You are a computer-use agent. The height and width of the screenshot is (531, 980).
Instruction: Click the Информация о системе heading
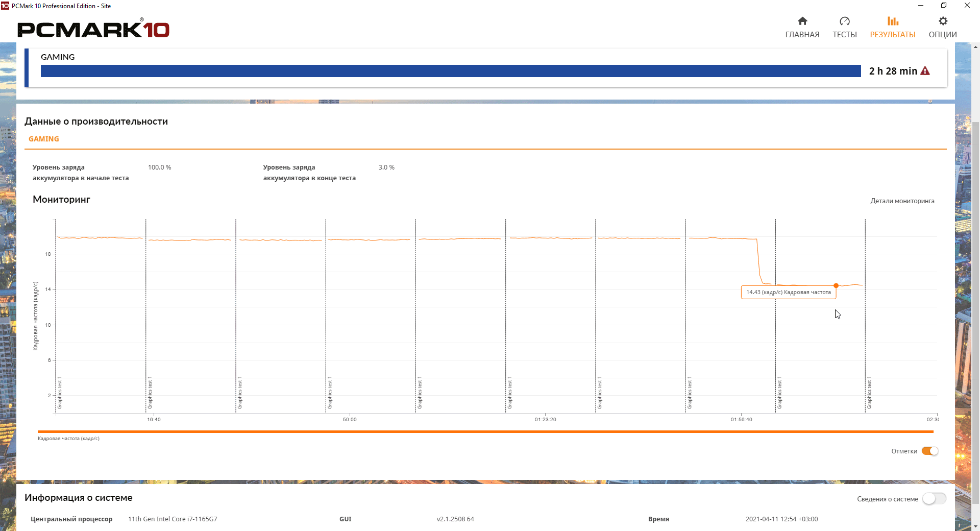pyautogui.click(x=79, y=498)
